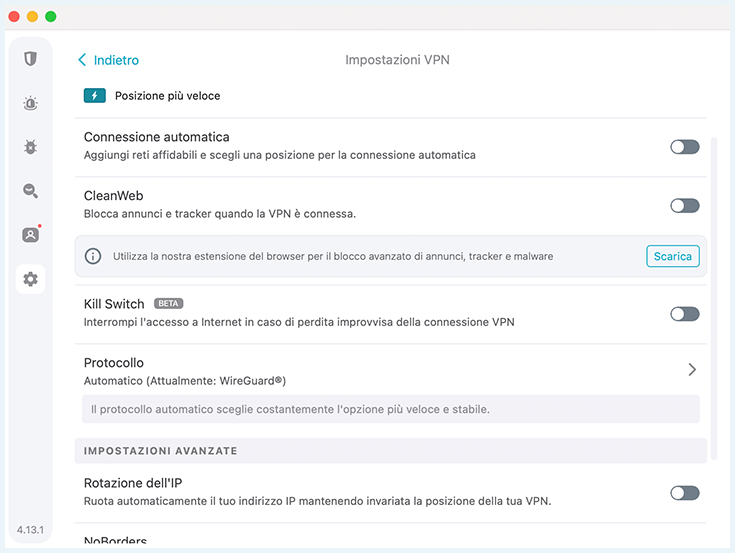Expand Protocollo options with the chevron
The height and width of the screenshot is (553, 735).
[x=692, y=370]
